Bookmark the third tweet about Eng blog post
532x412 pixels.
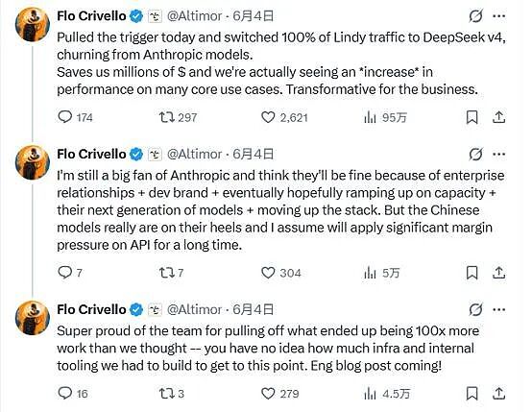tap(472, 394)
